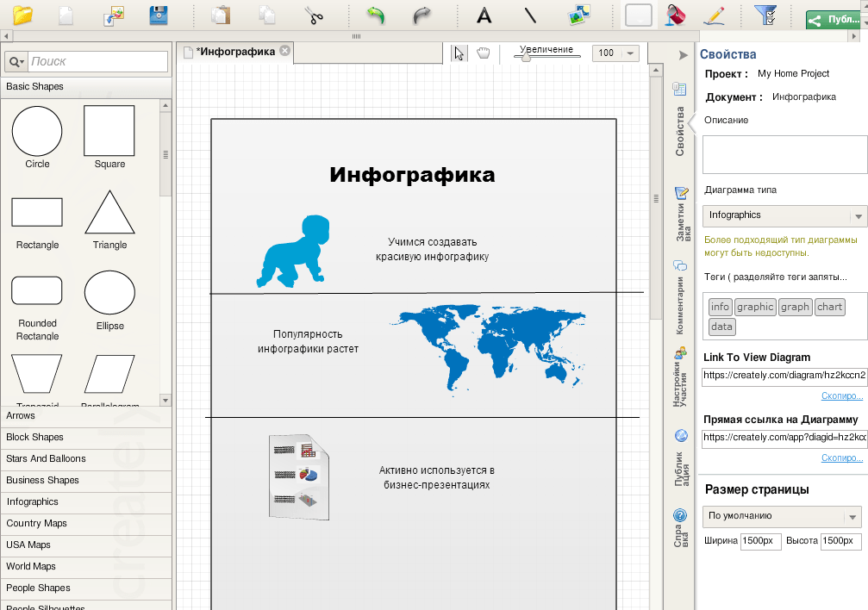The height and width of the screenshot is (610, 868).
Task: Click the open folder icon in toolbar
Action: [22, 15]
